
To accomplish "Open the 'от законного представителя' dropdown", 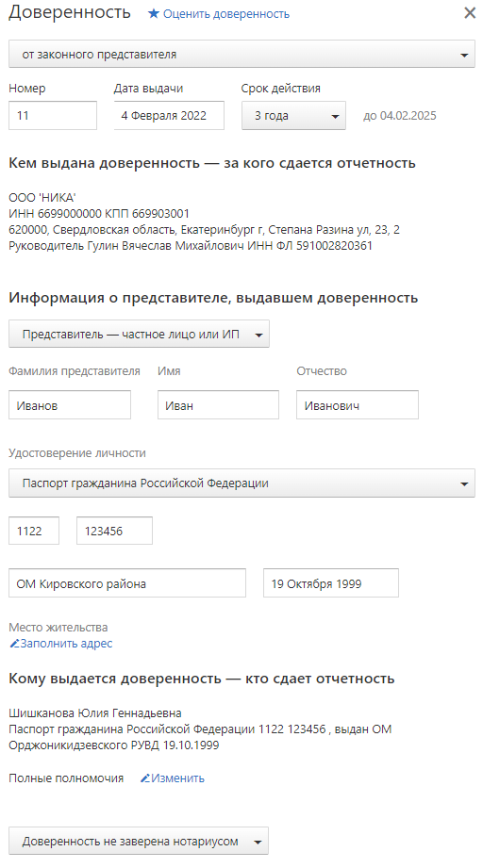I will coord(241,55).
